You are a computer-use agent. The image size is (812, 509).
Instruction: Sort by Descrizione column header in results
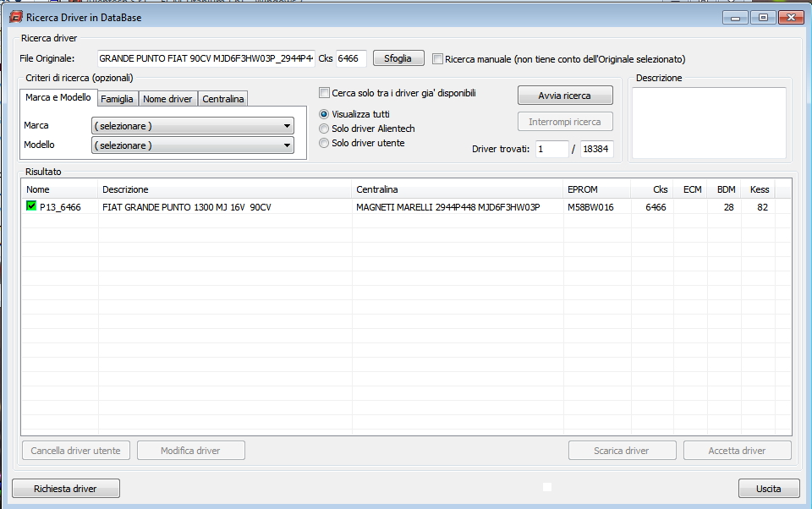pos(225,189)
